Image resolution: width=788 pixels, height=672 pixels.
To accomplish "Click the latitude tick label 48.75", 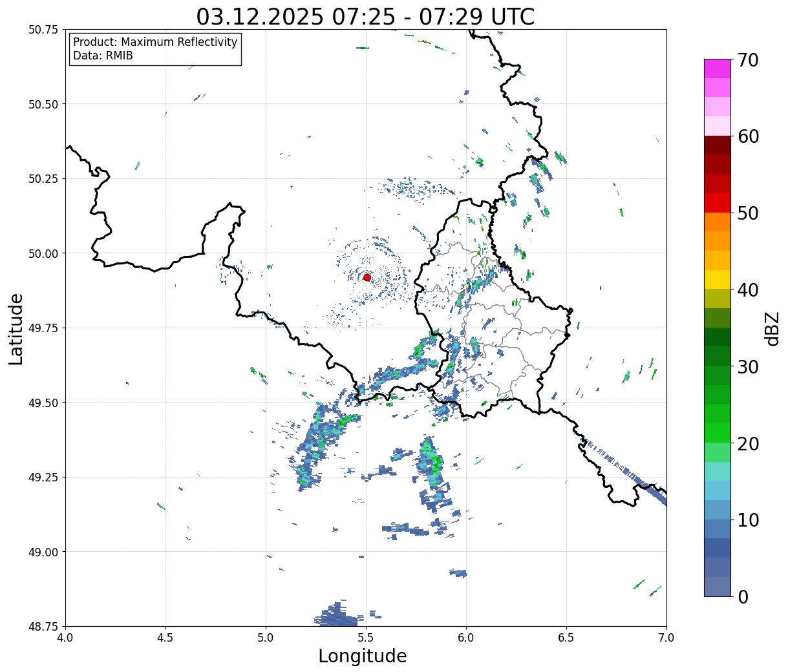I will click(x=43, y=626).
